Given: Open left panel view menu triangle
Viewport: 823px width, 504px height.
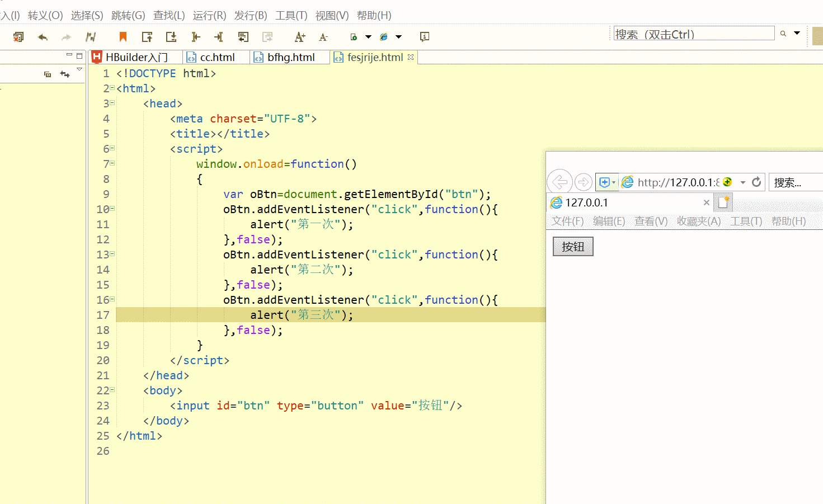Looking at the screenshot, I should pyautogui.click(x=79, y=69).
